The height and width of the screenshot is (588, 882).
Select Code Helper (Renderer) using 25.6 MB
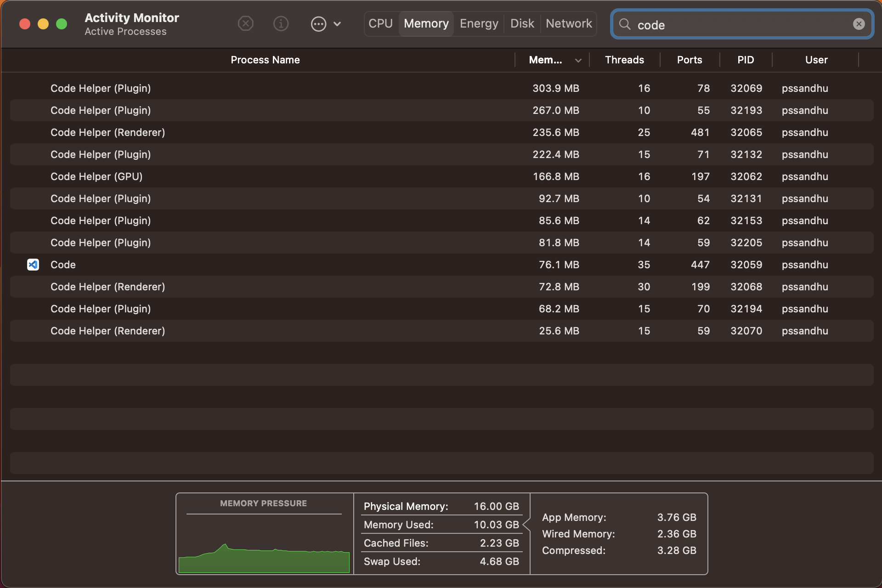(x=441, y=331)
